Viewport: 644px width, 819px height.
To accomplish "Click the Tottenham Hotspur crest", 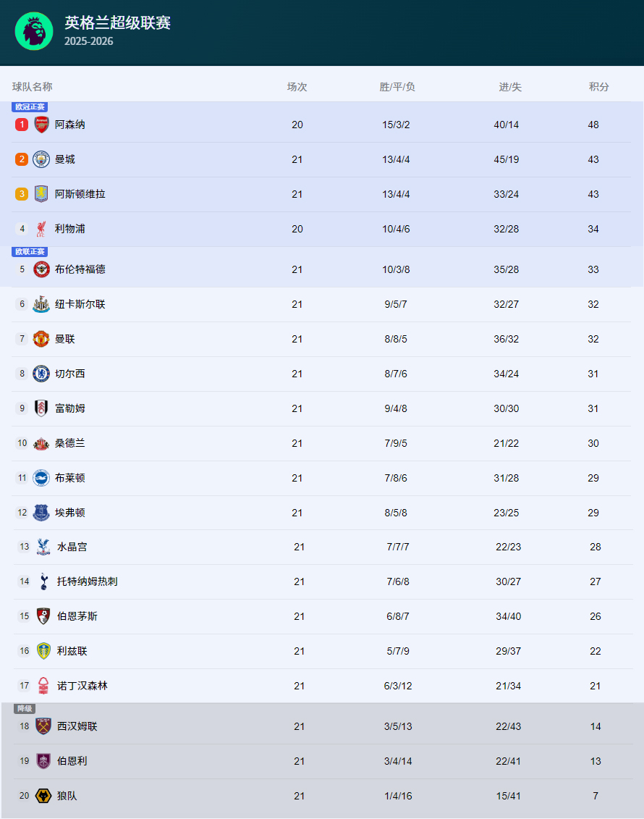I will point(43,581).
